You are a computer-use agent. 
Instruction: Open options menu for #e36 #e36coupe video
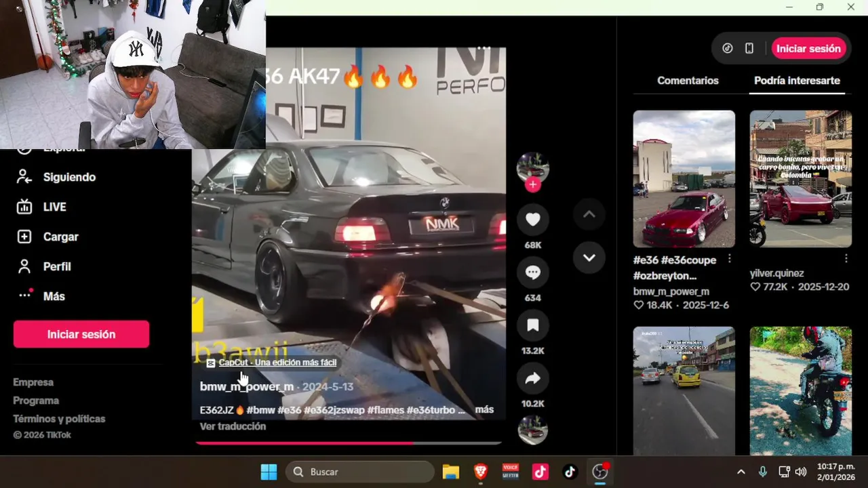tap(730, 259)
